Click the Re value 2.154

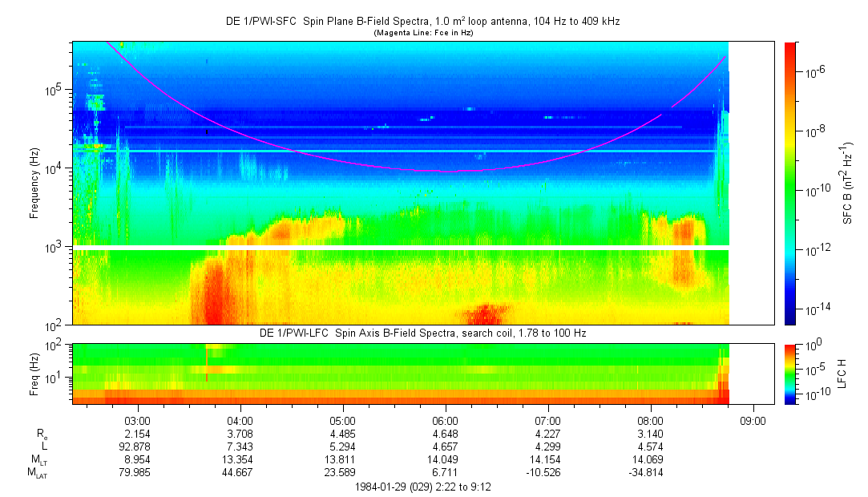[x=137, y=434]
